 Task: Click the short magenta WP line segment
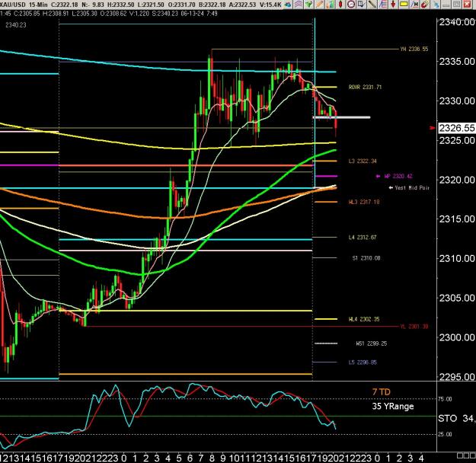pos(326,176)
